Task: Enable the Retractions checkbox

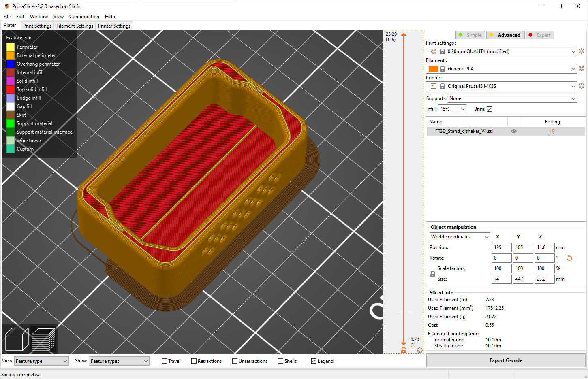Action: tap(194, 361)
